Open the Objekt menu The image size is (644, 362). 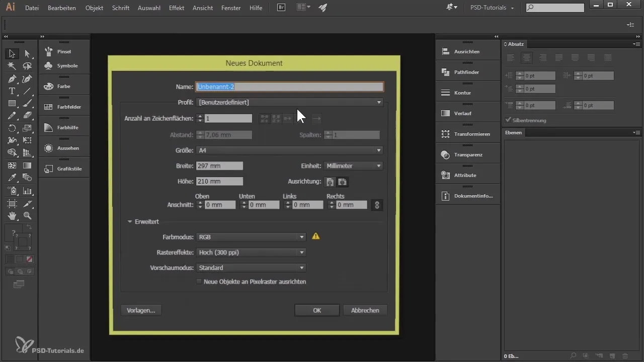point(95,8)
